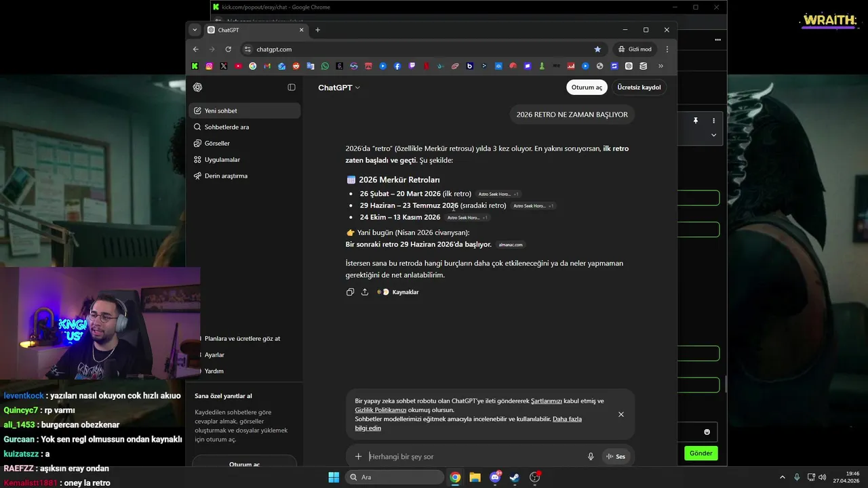
Task: Go back in Chrome browser
Action: [x=196, y=49]
